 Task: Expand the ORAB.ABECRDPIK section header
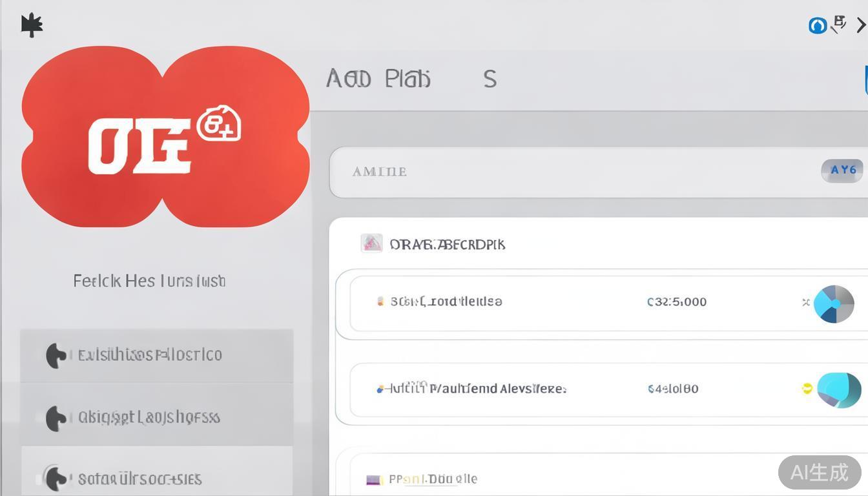(447, 244)
